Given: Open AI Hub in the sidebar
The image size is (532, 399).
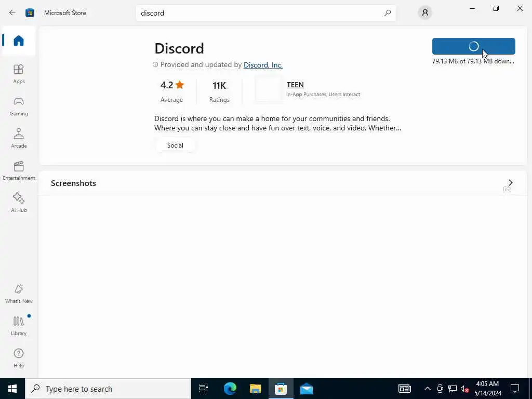Looking at the screenshot, I should click(x=19, y=203).
